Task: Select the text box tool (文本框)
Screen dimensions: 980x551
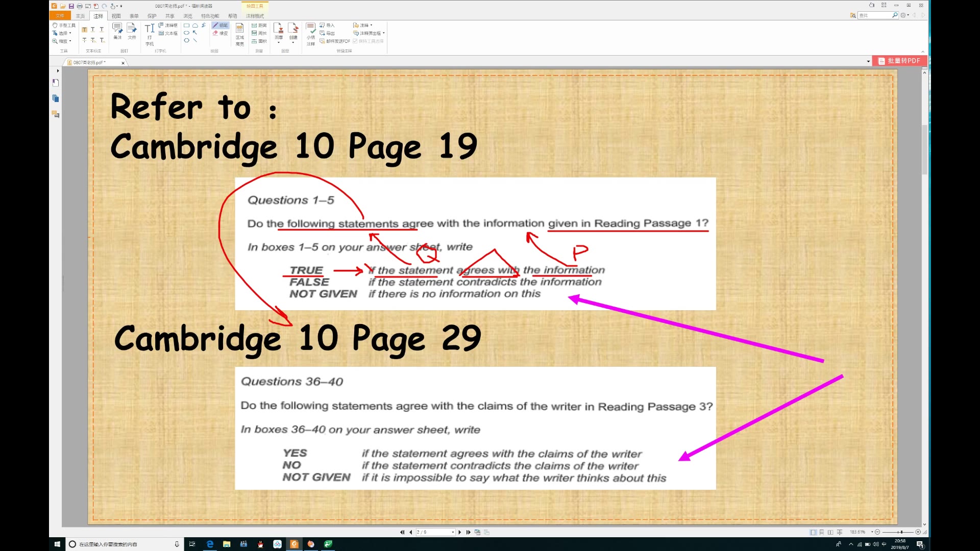Action: (x=168, y=33)
